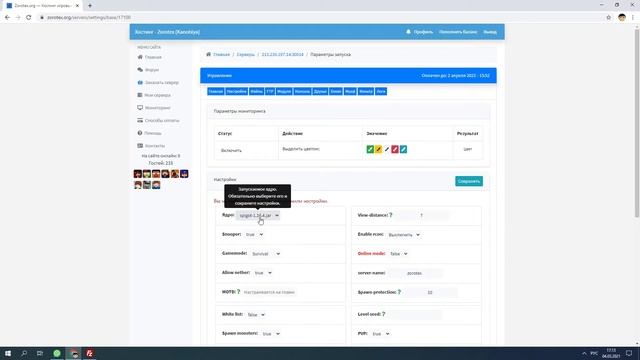The height and width of the screenshot is (360, 640).
Task: Click the Сохранить save button
Action: [x=469, y=181]
